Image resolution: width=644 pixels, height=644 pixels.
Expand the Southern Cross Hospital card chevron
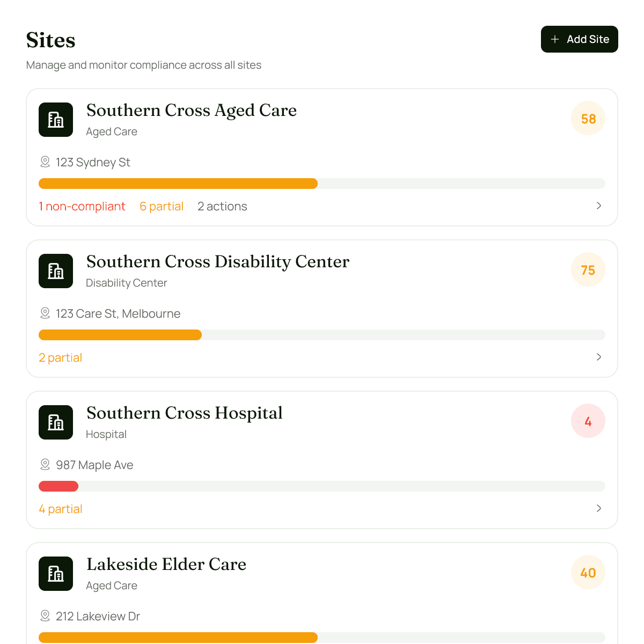point(599,508)
